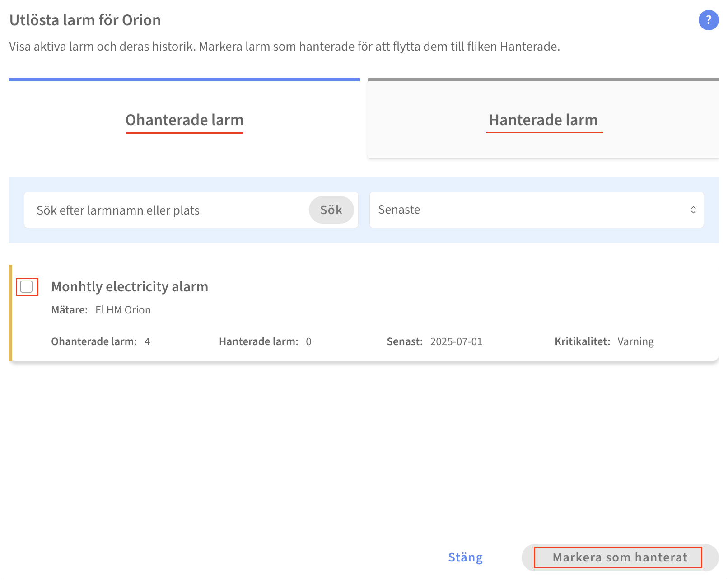Select the El HM Orion meter text

click(x=123, y=310)
